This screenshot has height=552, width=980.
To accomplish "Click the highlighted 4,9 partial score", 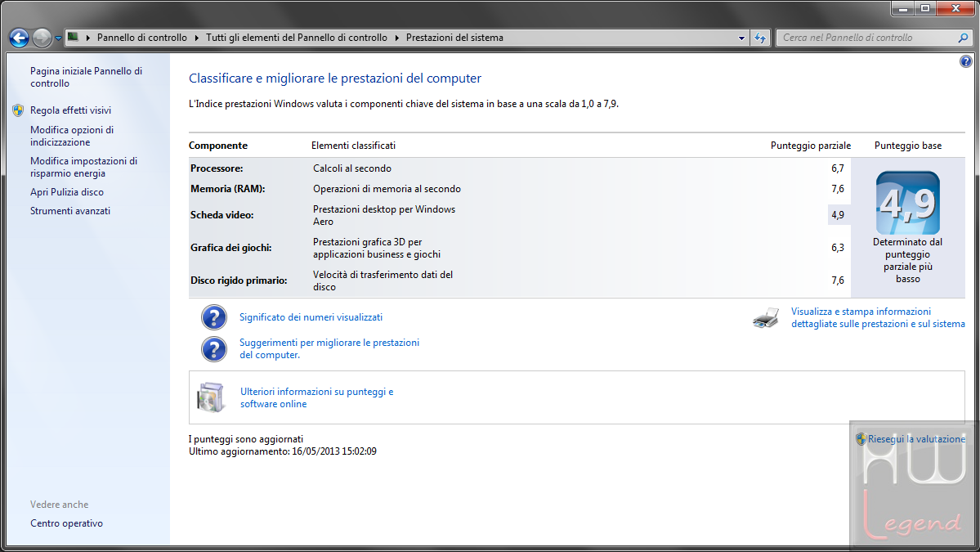I will (x=838, y=215).
